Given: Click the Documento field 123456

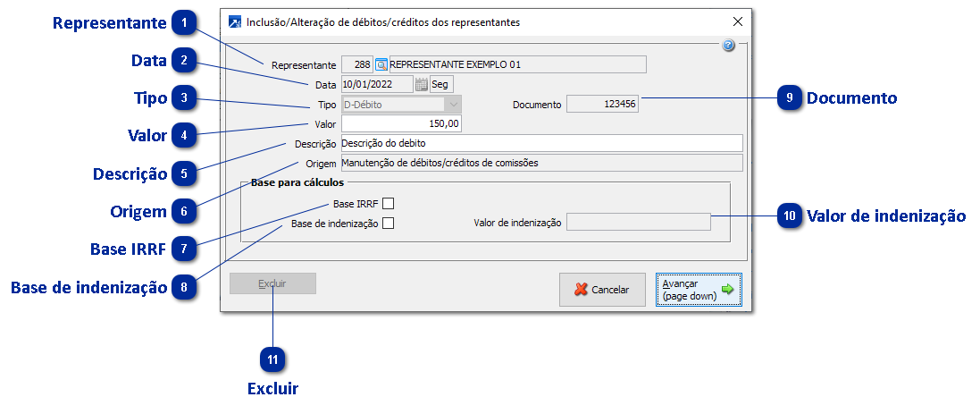Looking at the screenshot, I should click(x=602, y=105).
